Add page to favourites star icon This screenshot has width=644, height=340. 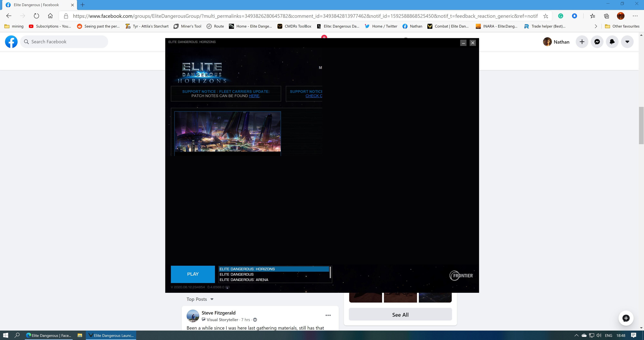pos(545,16)
